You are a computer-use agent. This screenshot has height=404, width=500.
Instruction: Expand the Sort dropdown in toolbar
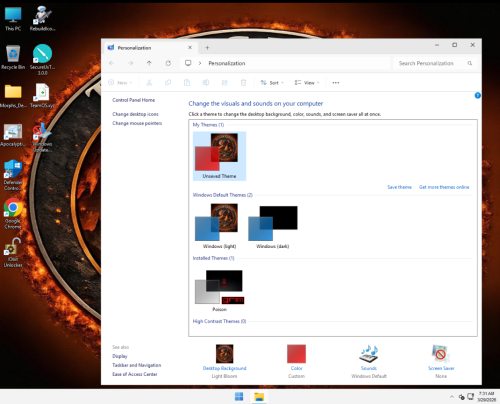(x=272, y=83)
